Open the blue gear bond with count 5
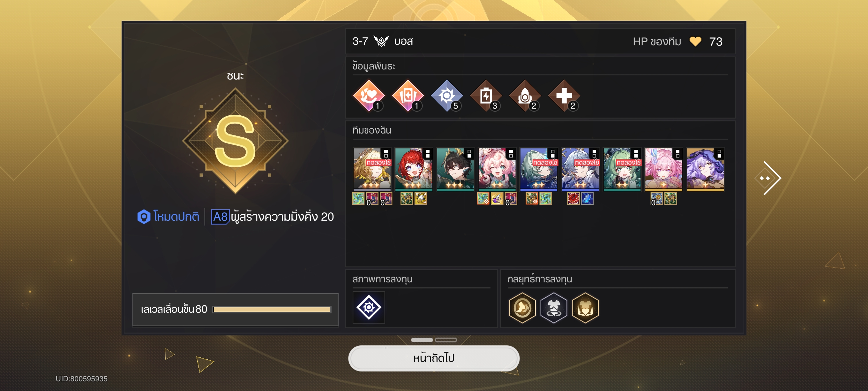This screenshot has height=391, width=868. (447, 96)
